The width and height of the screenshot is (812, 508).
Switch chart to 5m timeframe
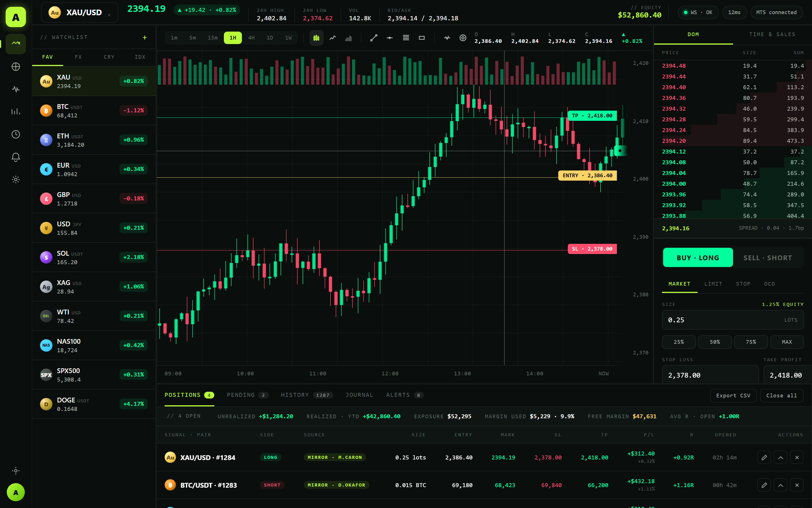coord(193,38)
